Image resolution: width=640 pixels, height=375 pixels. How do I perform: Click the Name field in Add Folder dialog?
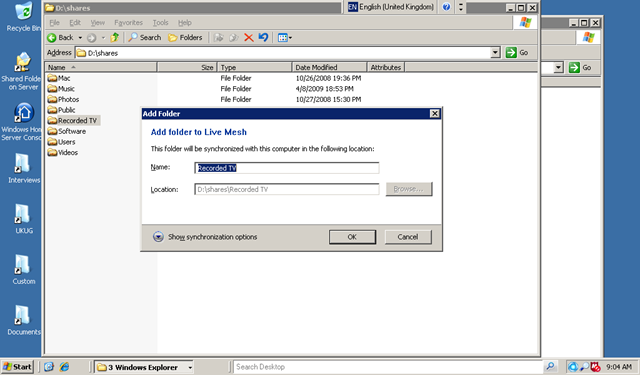(x=287, y=168)
